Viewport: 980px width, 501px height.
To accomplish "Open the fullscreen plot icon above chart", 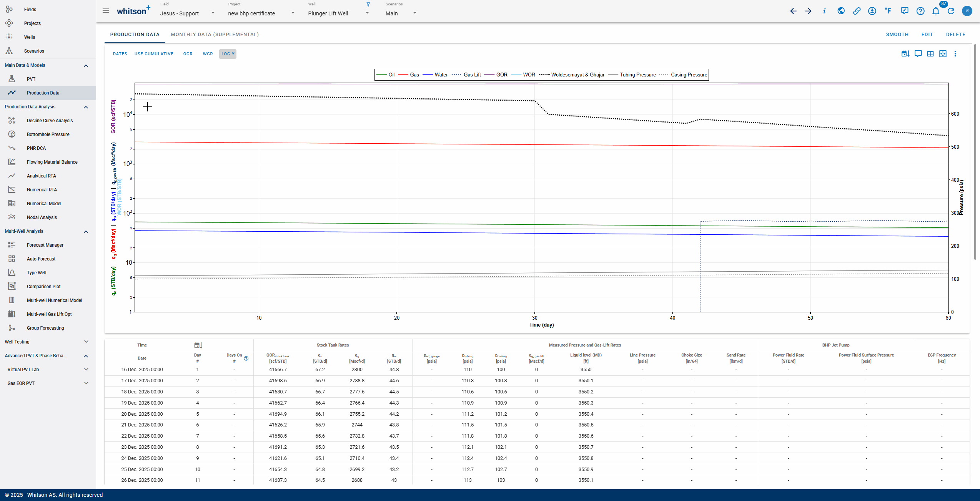I will coord(943,54).
